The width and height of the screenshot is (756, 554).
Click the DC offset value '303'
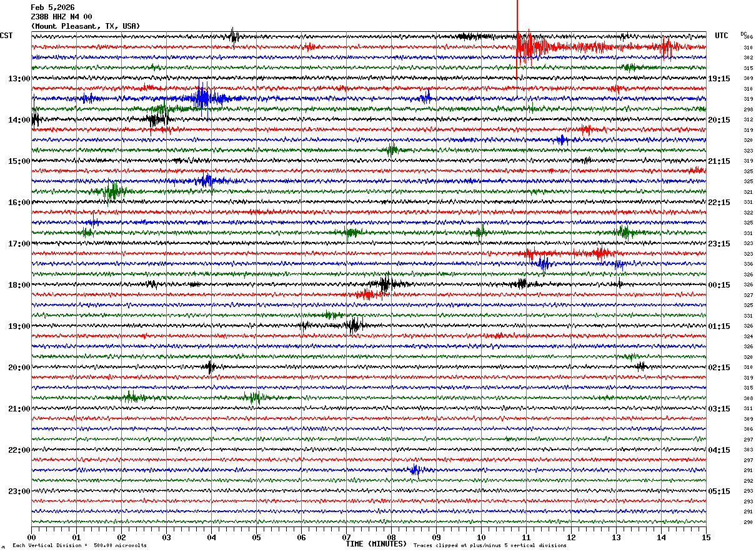click(748, 450)
